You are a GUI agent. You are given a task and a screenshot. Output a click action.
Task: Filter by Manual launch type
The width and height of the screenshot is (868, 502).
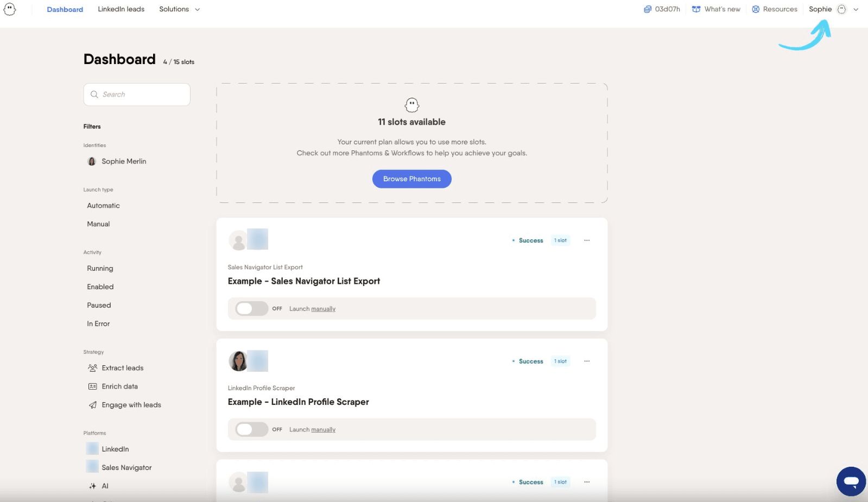[x=98, y=224]
